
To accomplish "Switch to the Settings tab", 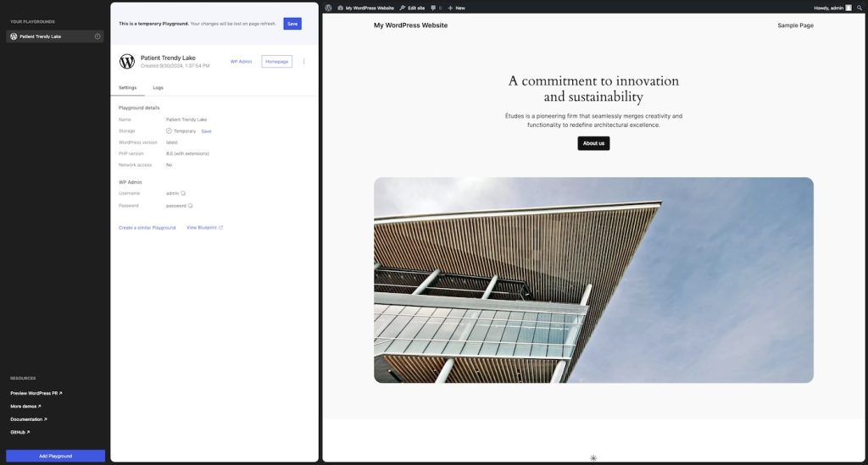I will click(x=127, y=88).
